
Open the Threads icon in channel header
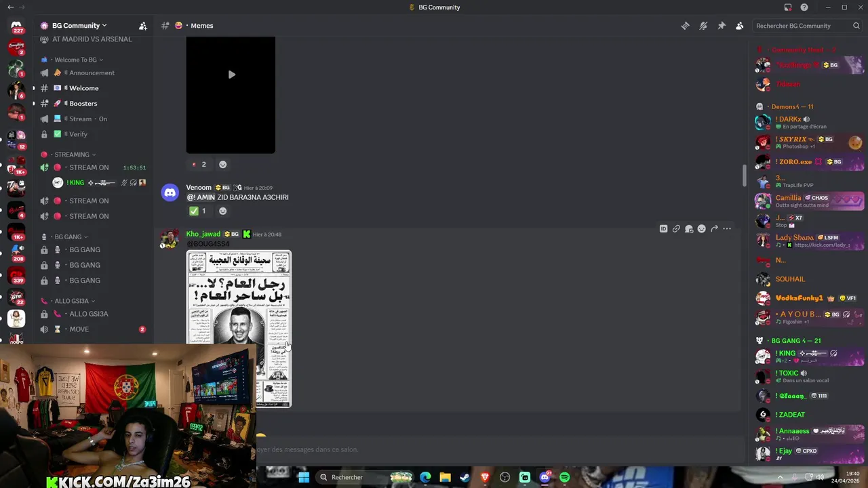point(685,26)
